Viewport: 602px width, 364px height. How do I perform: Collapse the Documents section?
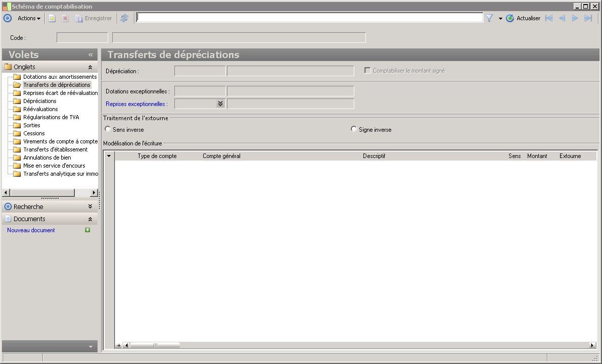click(x=90, y=219)
